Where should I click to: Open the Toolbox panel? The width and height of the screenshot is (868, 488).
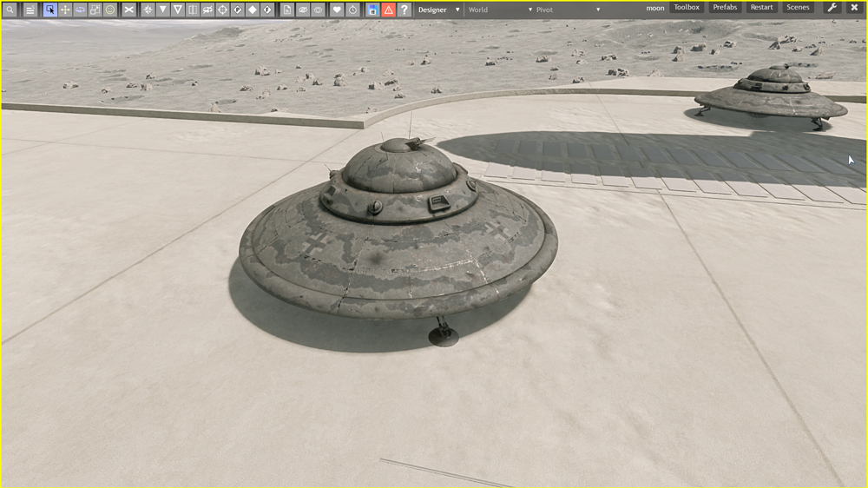click(x=687, y=8)
